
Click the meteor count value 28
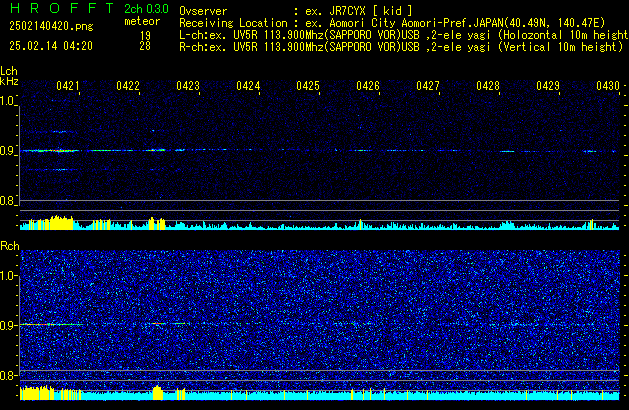pyautogui.click(x=145, y=46)
